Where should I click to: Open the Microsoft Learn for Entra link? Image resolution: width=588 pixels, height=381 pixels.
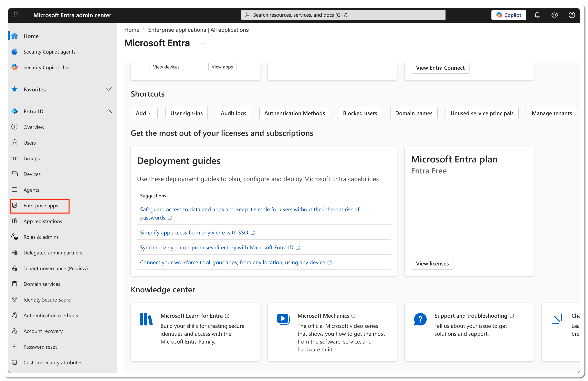pyautogui.click(x=195, y=316)
